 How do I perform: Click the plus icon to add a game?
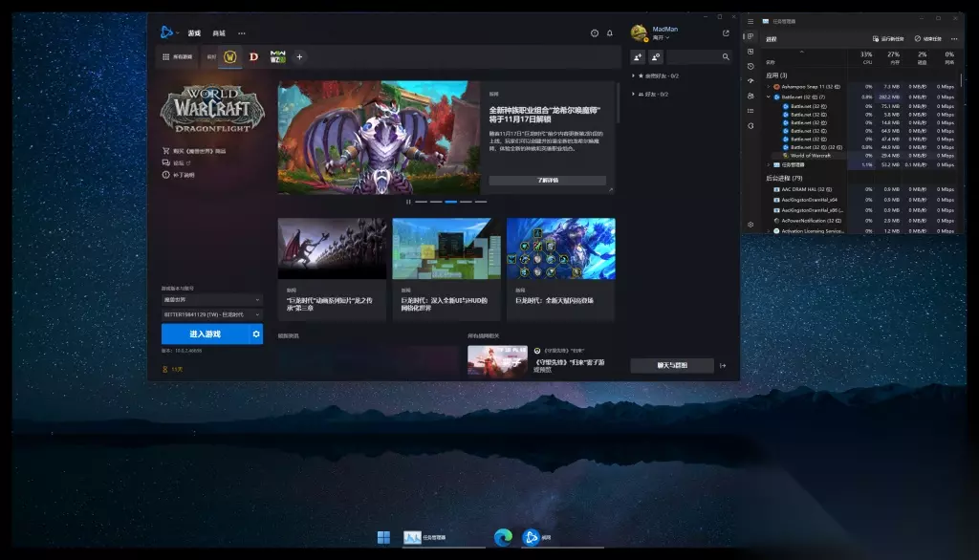[x=299, y=57]
